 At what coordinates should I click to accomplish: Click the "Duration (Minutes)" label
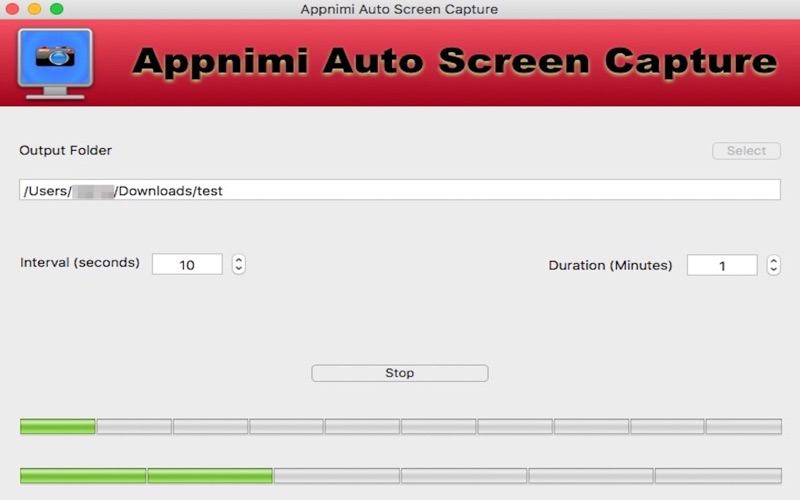610,265
